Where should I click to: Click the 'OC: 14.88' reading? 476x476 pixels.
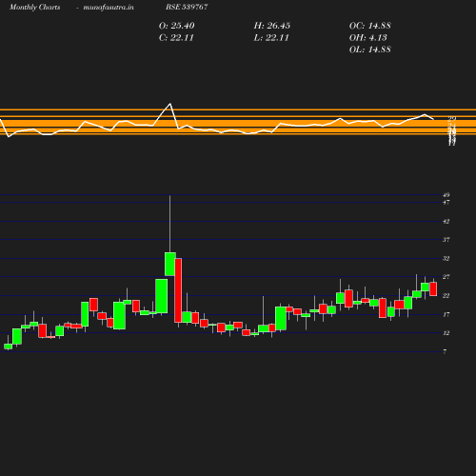370,26
